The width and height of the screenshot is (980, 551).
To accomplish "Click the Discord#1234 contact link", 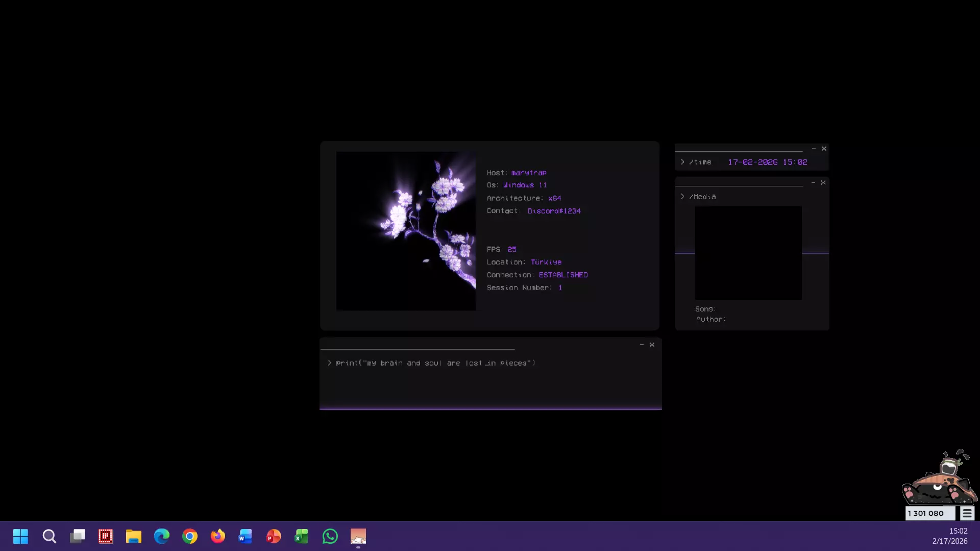I will pyautogui.click(x=554, y=211).
